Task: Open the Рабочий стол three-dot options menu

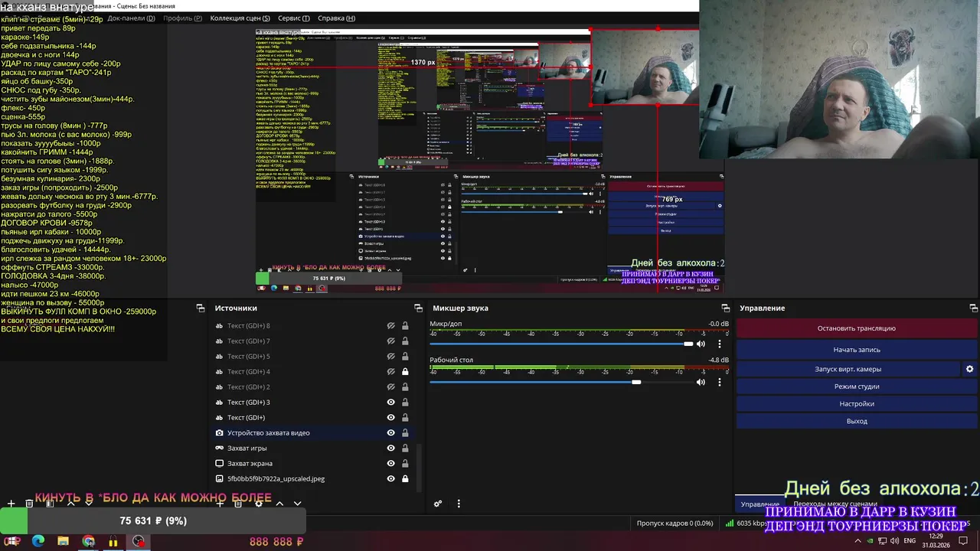Action: 719,382
